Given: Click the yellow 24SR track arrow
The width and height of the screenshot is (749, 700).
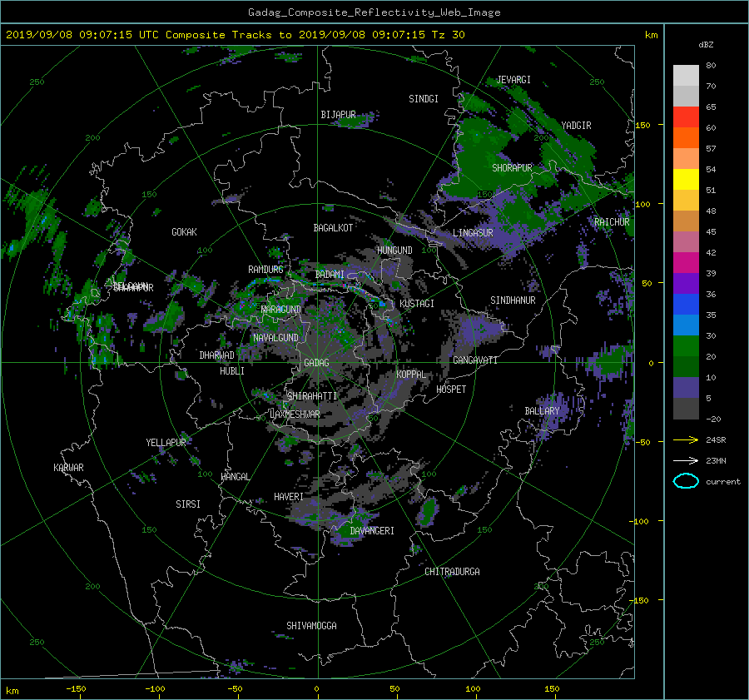Looking at the screenshot, I should click(x=686, y=439).
